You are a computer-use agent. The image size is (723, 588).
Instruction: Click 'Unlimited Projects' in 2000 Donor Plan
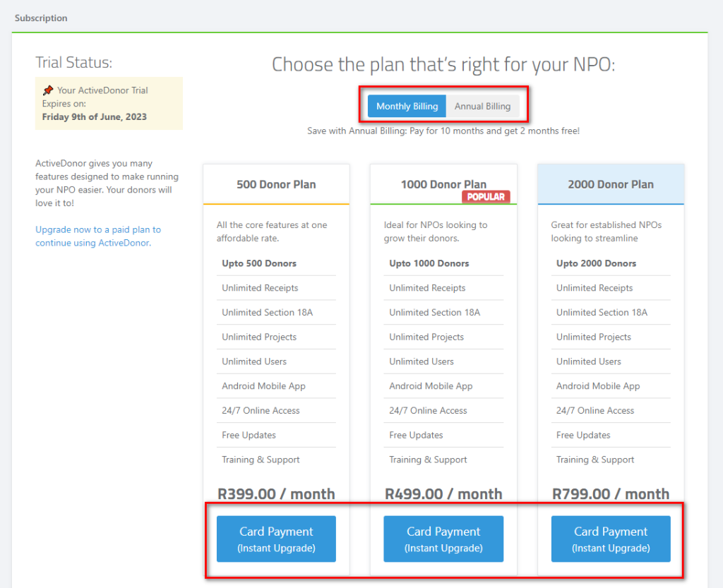611,337
